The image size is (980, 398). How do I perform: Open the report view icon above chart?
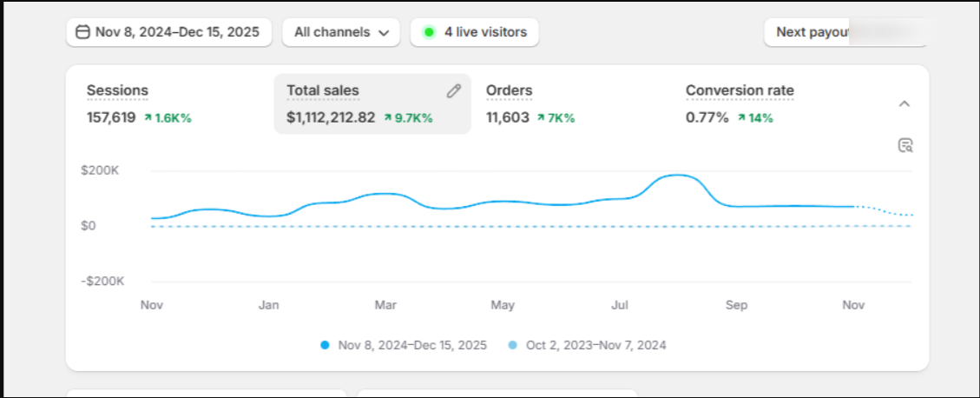tap(905, 146)
